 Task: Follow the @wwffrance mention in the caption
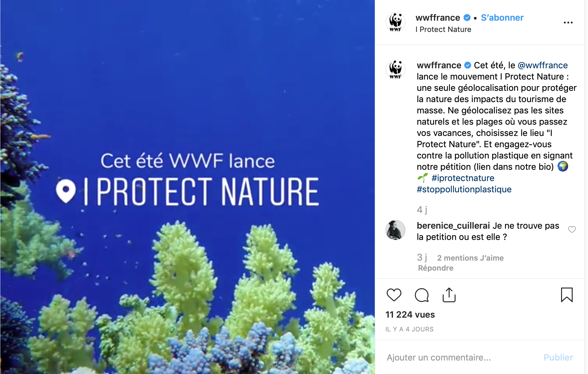(x=543, y=65)
